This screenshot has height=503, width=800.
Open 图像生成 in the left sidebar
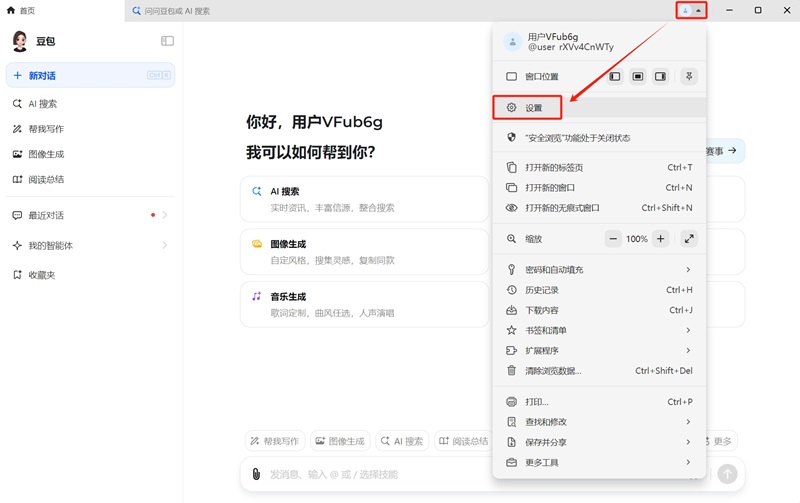click(x=90, y=154)
